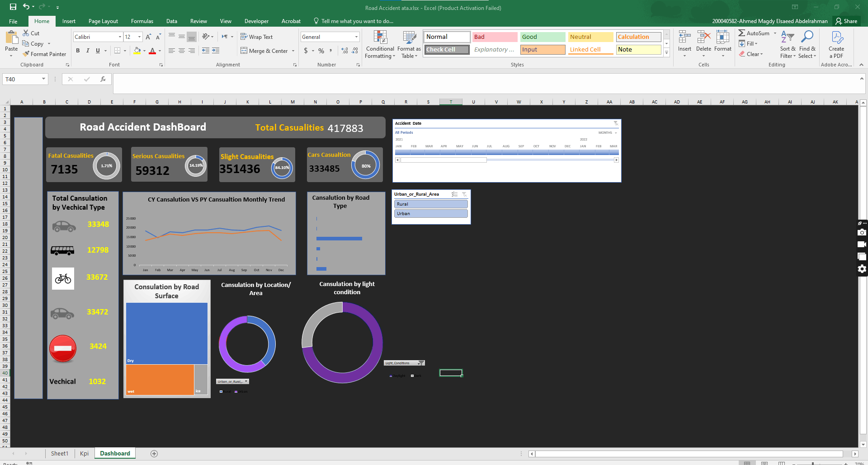Image resolution: width=868 pixels, height=465 pixels.
Task: Toggle bold formatting
Action: pos(78,51)
